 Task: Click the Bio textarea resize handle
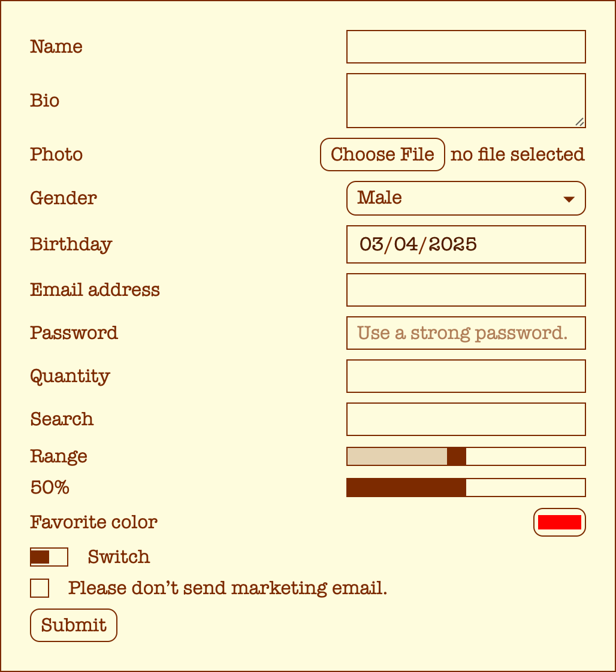tap(580, 123)
